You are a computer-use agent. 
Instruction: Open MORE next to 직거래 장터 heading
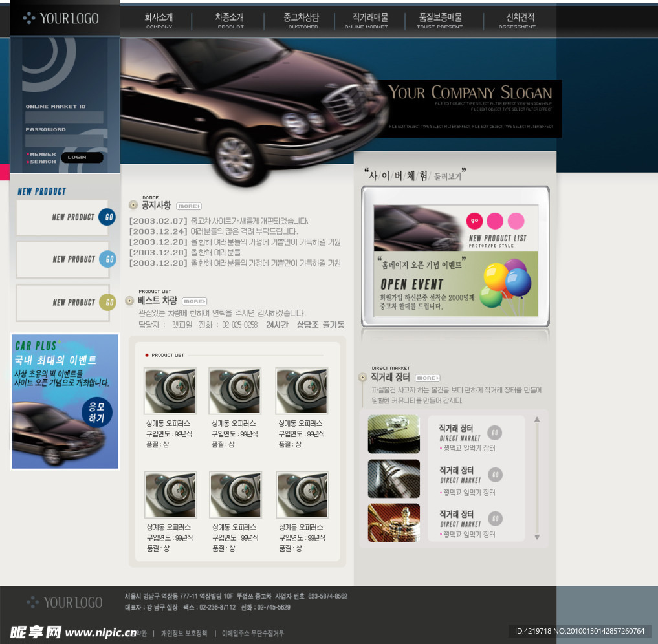point(427,378)
